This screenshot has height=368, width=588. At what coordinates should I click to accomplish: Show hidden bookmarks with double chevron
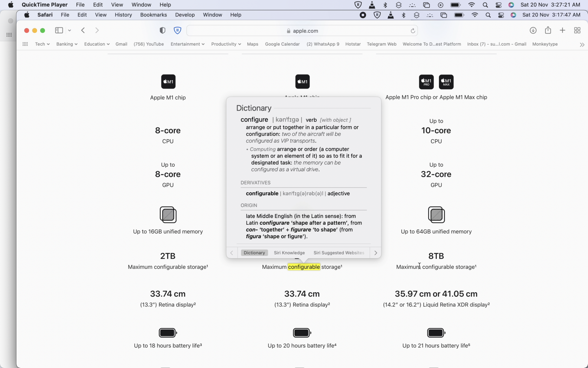click(x=582, y=45)
